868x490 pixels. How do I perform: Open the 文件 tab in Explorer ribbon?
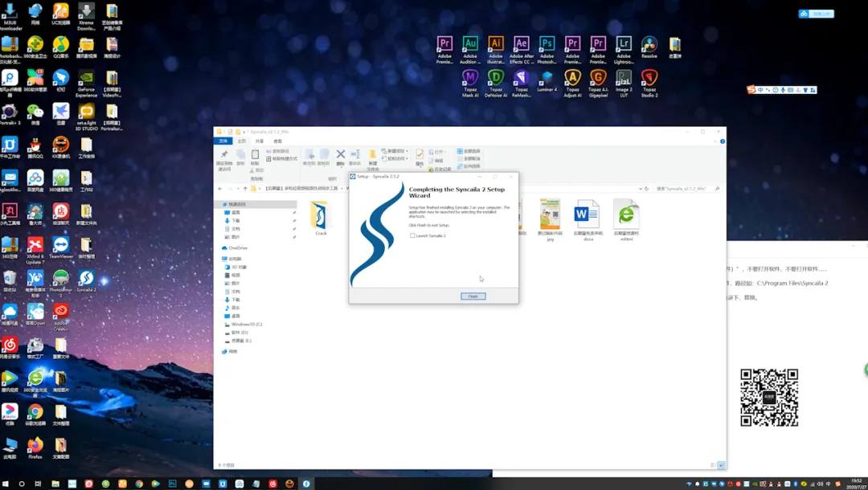coord(225,141)
